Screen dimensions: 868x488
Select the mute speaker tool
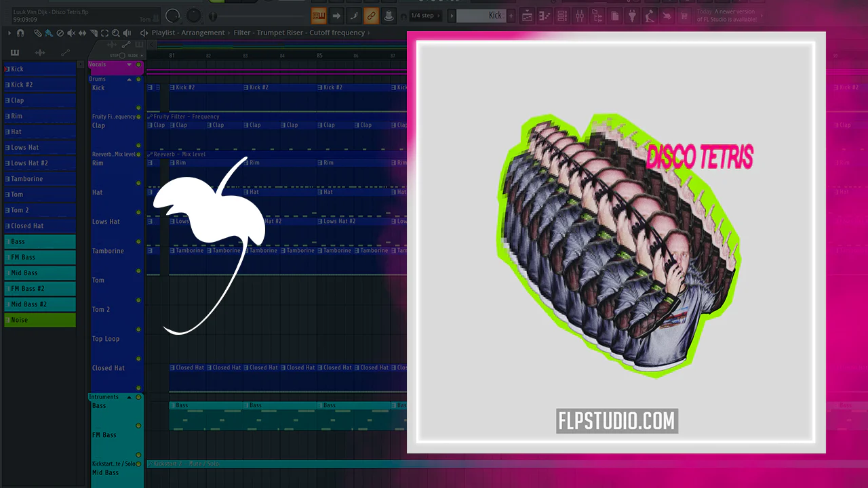tap(71, 33)
